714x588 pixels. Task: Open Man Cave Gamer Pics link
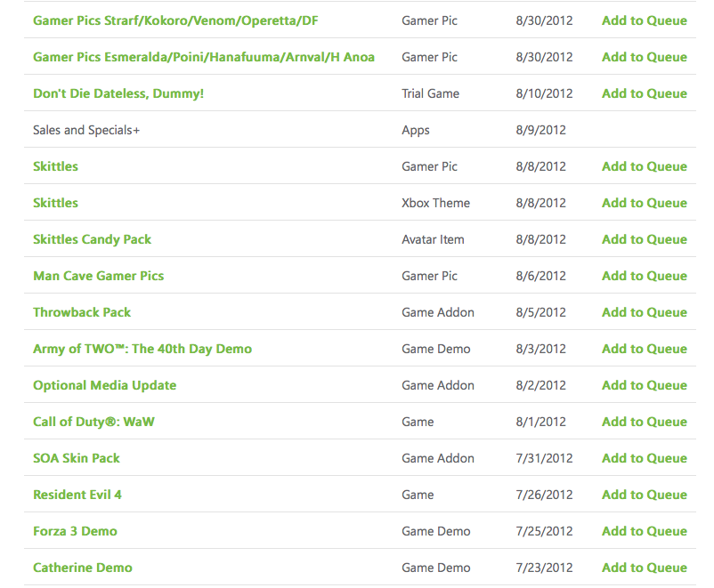tap(98, 276)
